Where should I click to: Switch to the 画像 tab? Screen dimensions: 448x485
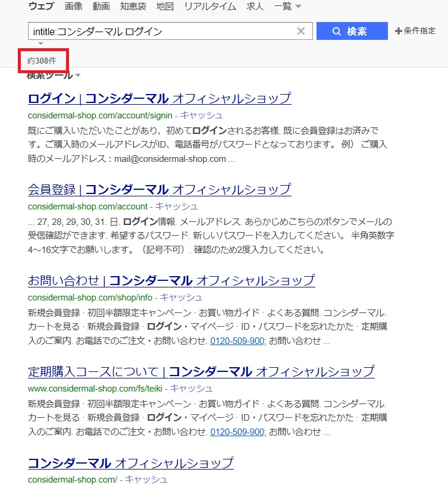(73, 7)
